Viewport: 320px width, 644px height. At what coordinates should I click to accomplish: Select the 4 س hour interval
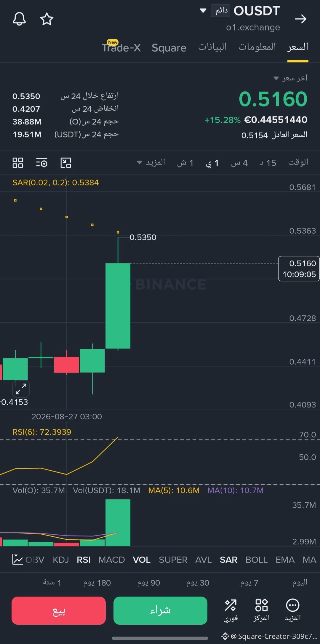tap(239, 163)
